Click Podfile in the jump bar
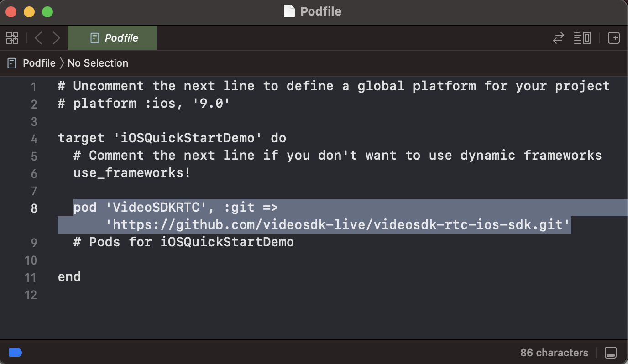This screenshot has width=628, height=364. (39, 63)
